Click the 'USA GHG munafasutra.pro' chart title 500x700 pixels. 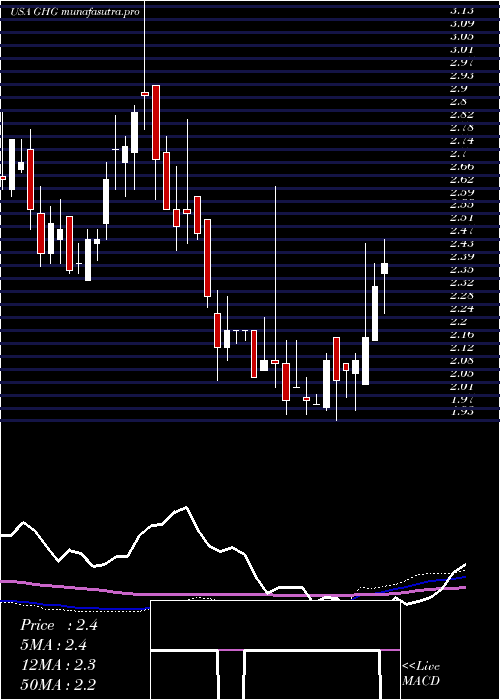pyautogui.click(x=75, y=12)
